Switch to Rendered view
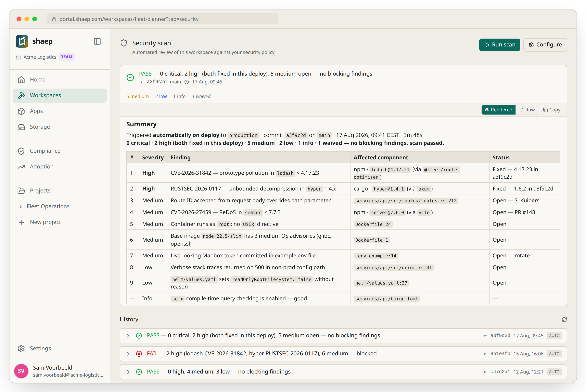The image size is (586, 392). (498, 110)
